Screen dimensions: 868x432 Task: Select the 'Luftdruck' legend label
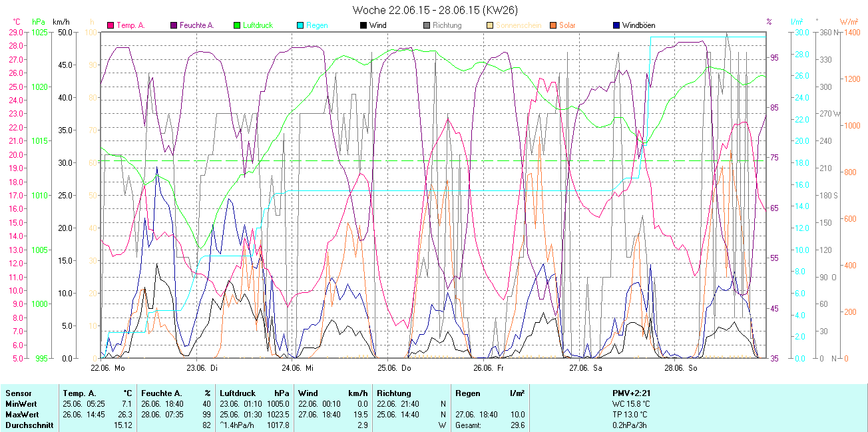click(x=258, y=25)
